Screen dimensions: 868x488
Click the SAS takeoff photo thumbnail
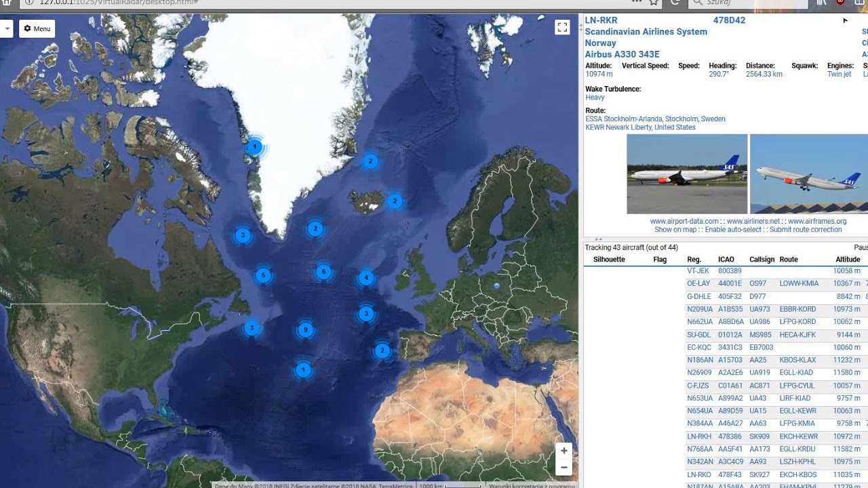pos(809,174)
